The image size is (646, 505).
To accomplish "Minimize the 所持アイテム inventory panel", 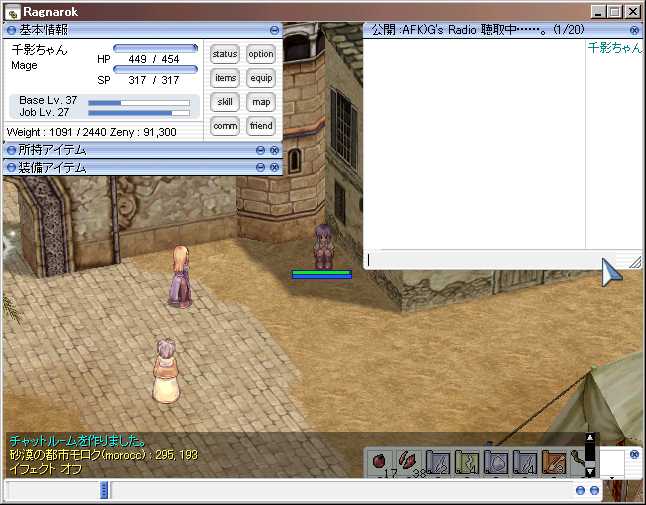I will 260,150.
